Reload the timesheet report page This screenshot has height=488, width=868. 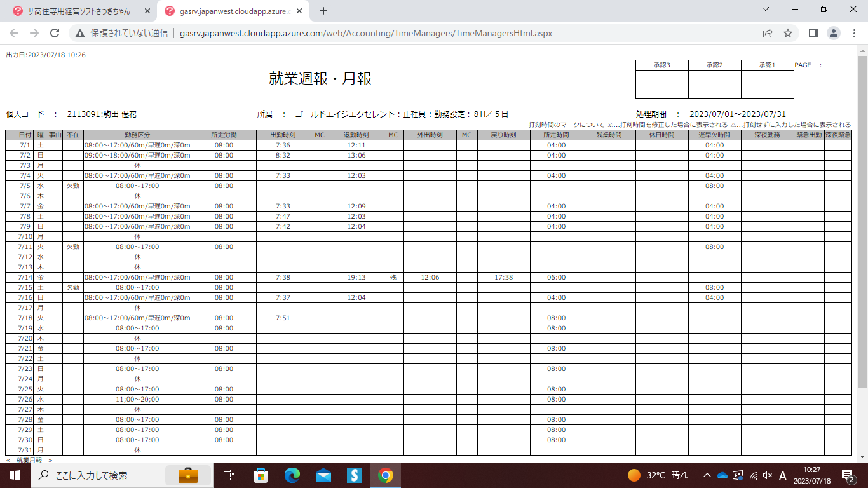pos(55,33)
